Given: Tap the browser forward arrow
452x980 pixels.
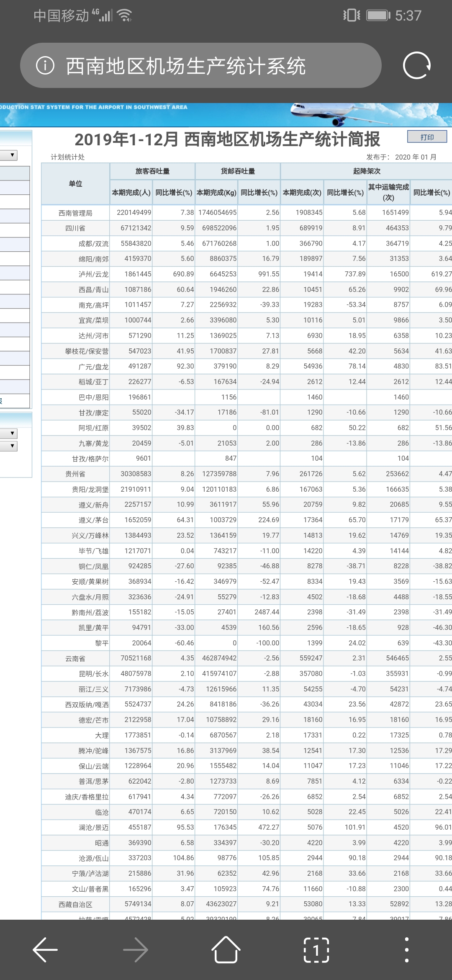Looking at the screenshot, I should tap(136, 950).
